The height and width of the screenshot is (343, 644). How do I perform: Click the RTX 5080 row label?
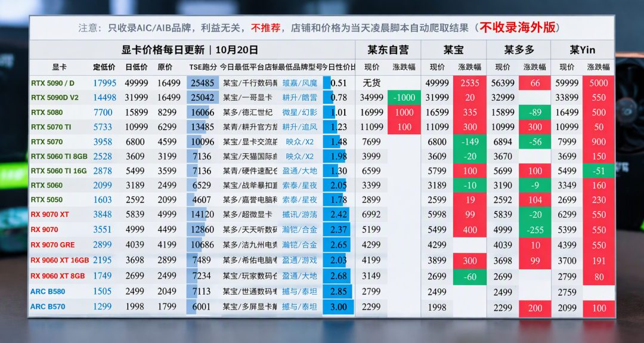(x=47, y=113)
